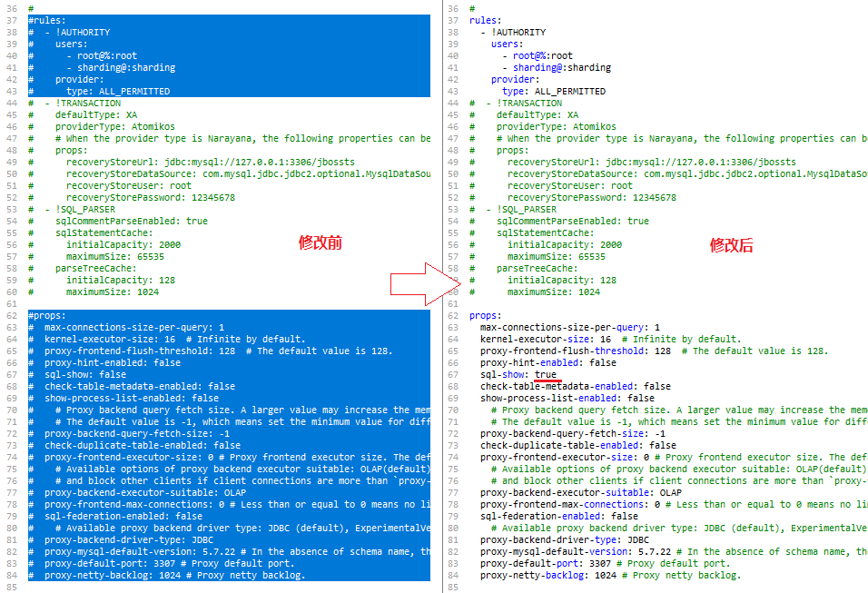Click the uncommented 'proxy-netty-backlog: 1024' setting
Image resolution: width=868 pixels, height=593 pixels.
pyautogui.click(x=548, y=576)
